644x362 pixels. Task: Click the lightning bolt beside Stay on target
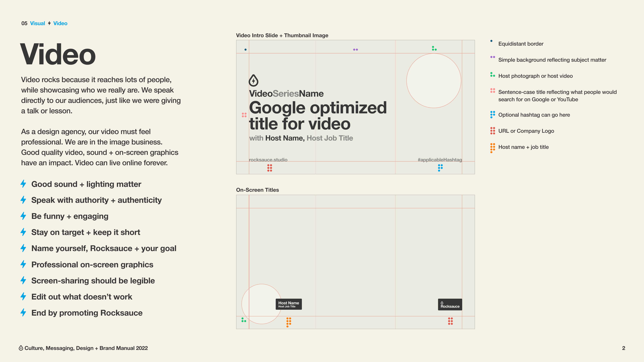23,232
